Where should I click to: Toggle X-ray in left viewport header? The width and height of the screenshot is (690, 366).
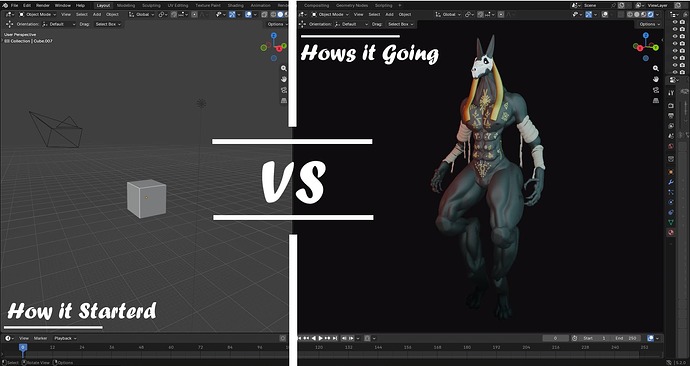(264, 15)
